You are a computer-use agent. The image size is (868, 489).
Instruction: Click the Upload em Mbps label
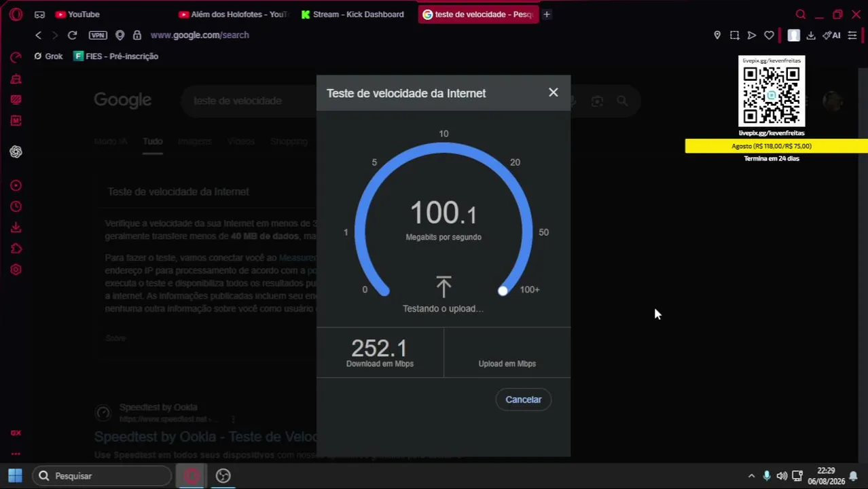[507, 364]
